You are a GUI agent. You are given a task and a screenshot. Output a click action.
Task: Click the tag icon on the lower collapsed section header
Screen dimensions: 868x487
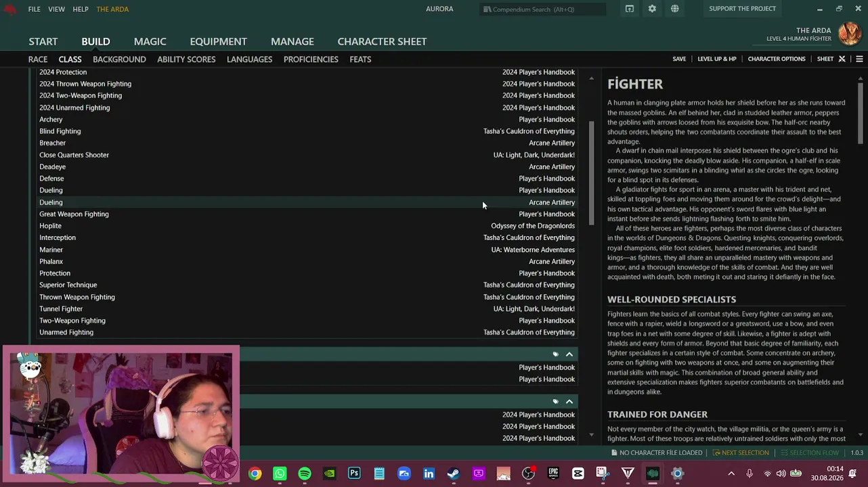pyautogui.click(x=555, y=402)
